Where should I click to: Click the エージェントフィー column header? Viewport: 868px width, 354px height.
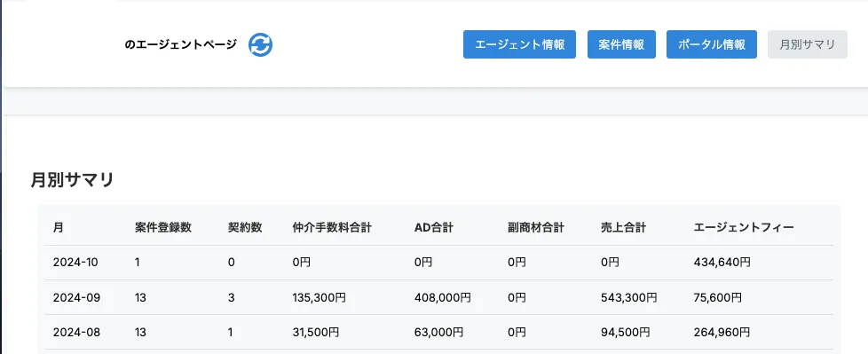click(x=744, y=227)
